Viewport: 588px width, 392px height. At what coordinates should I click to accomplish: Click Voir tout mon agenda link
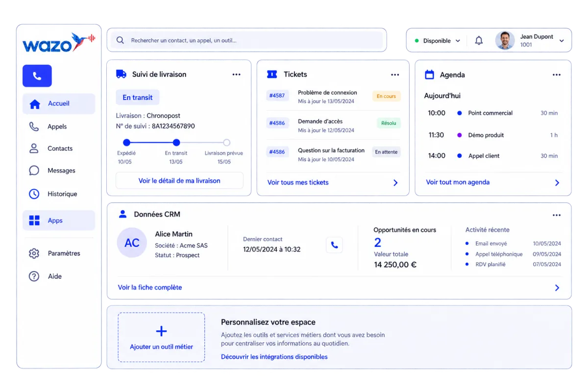click(x=458, y=182)
